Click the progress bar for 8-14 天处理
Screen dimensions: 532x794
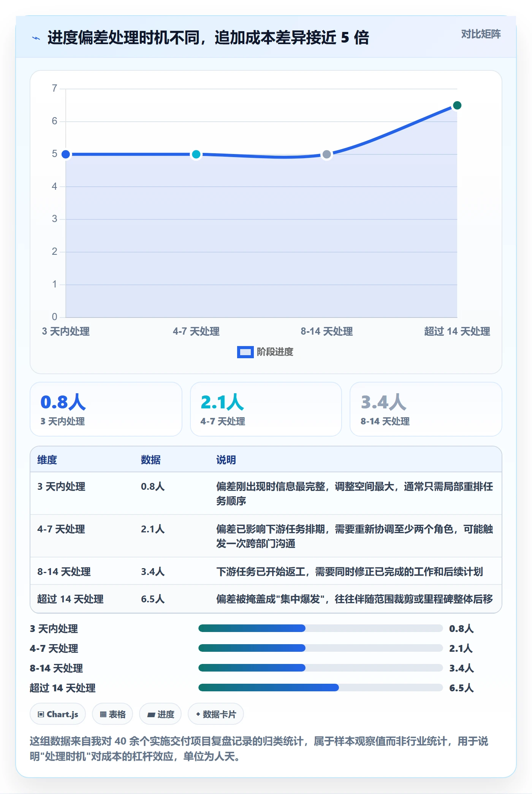(x=320, y=668)
